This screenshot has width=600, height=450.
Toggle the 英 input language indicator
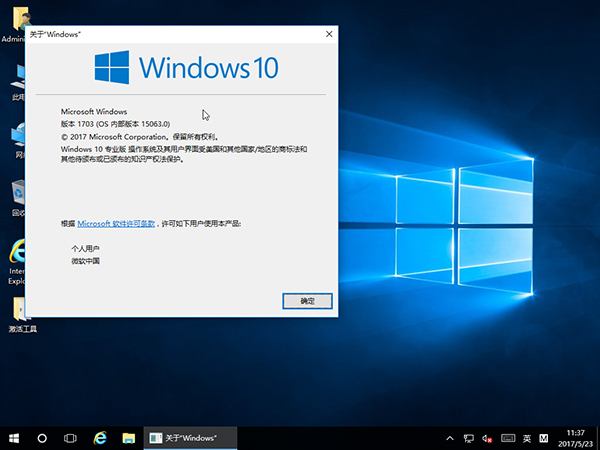pyautogui.click(x=526, y=438)
